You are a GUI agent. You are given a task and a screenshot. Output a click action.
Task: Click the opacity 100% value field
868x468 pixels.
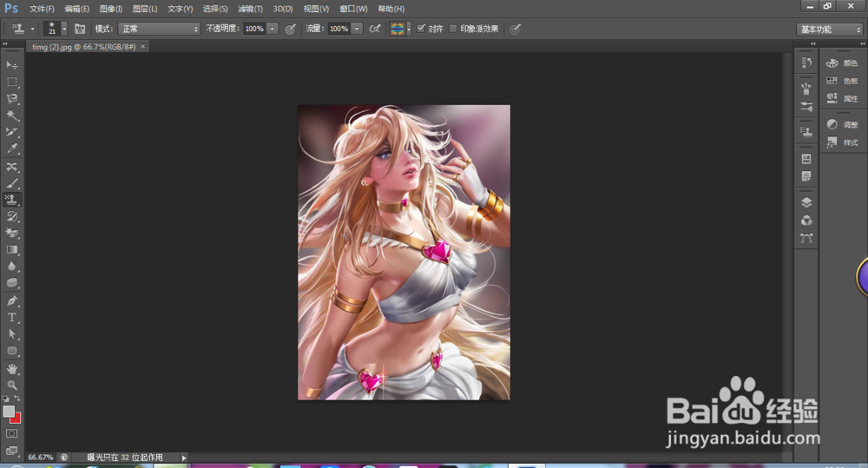coord(254,29)
